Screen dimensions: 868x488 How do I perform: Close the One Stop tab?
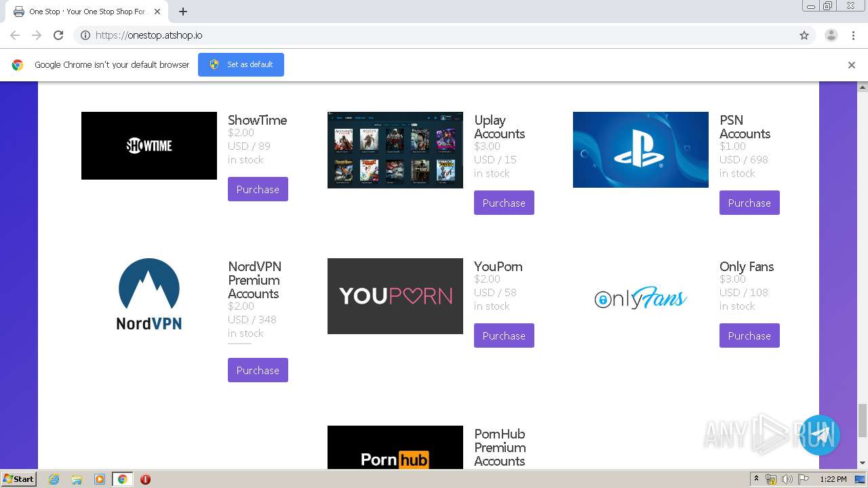[157, 12]
